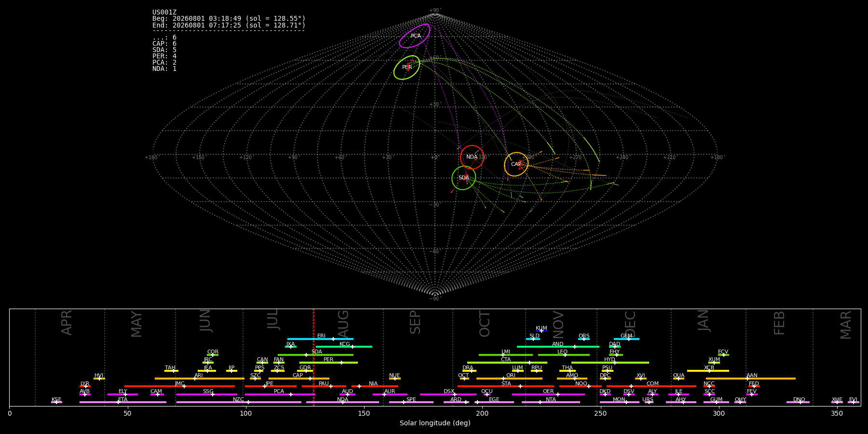Select the PER activity bar in timeline

pos(328,363)
